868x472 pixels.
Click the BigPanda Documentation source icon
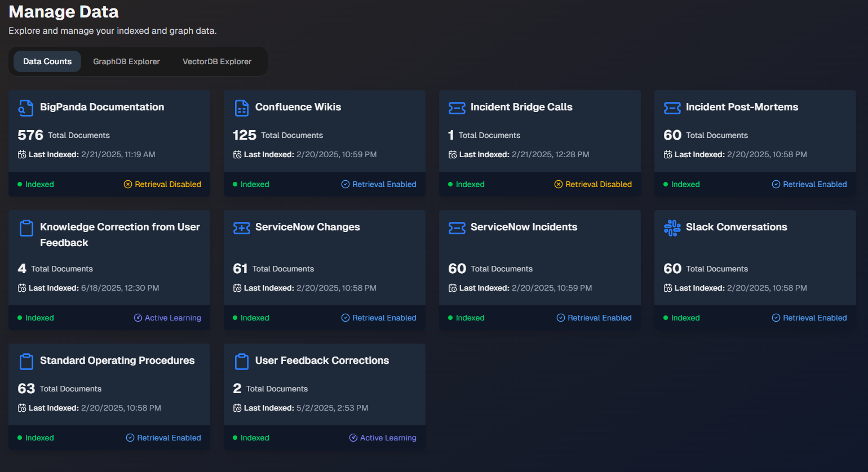coord(26,108)
